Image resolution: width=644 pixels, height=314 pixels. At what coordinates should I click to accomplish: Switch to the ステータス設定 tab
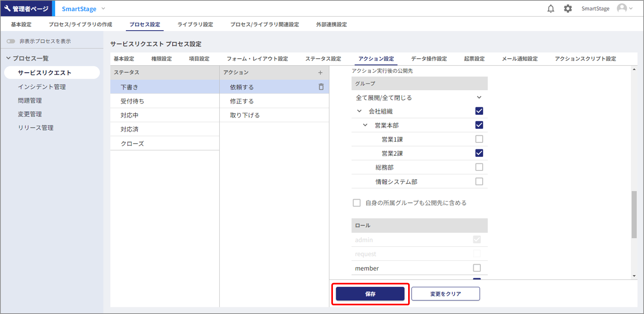click(x=323, y=59)
